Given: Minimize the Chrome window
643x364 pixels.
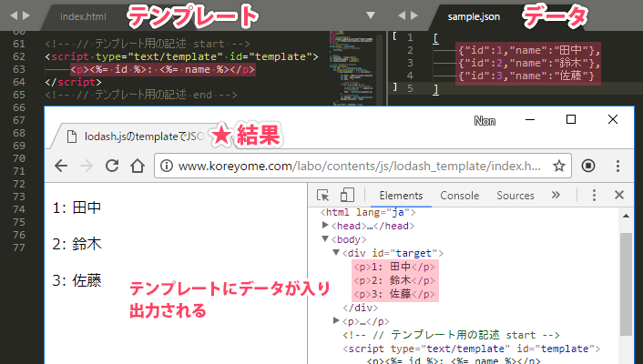Looking at the screenshot, I should (x=530, y=120).
